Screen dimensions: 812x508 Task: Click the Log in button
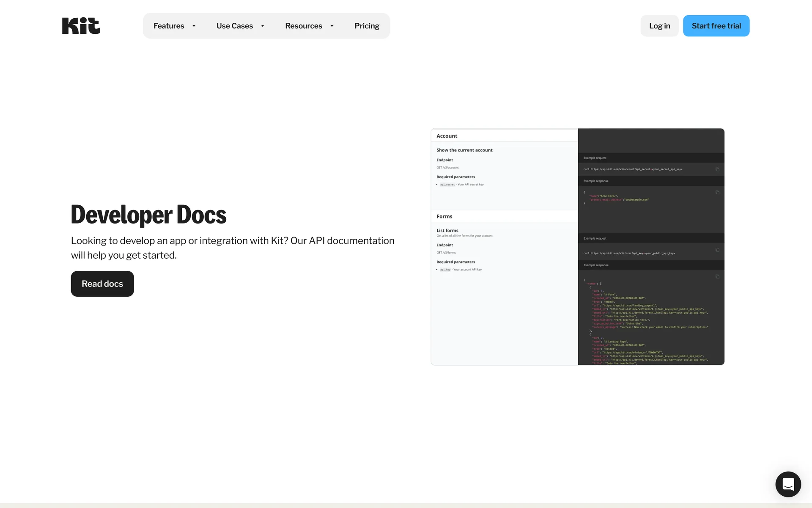click(x=659, y=26)
